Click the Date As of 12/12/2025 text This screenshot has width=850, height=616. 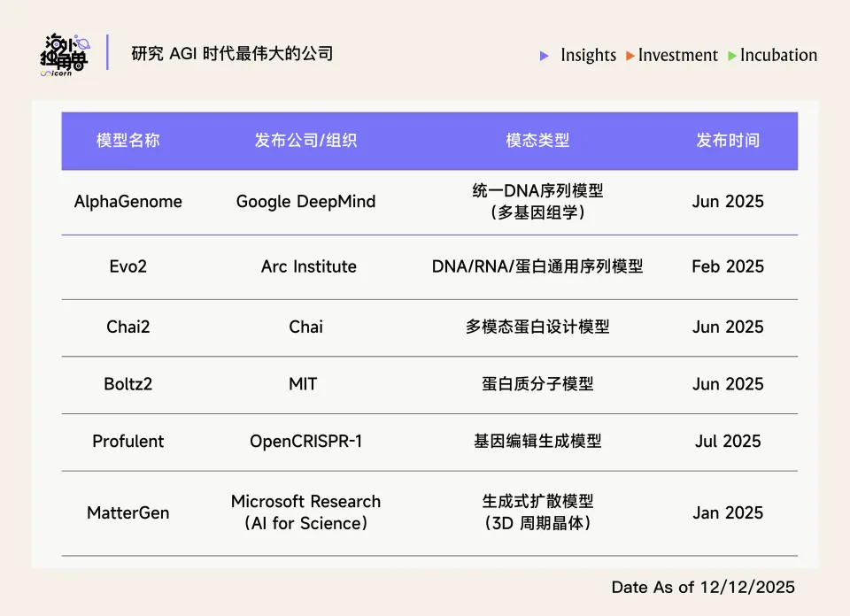pyautogui.click(x=703, y=587)
